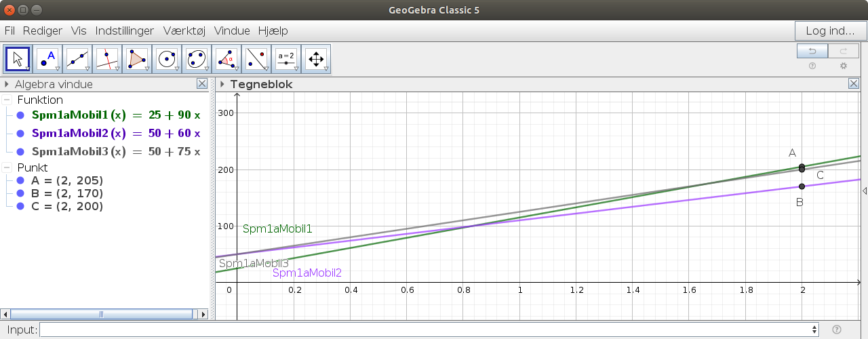The height and width of the screenshot is (339, 868).
Task: Open the Vindue menu
Action: pyautogui.click(x=232, y=31)
